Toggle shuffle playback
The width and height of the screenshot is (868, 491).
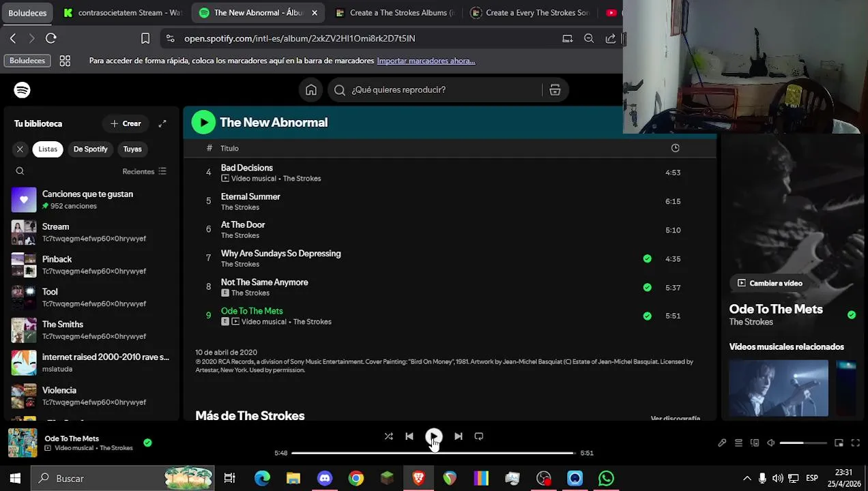point(388,436)
